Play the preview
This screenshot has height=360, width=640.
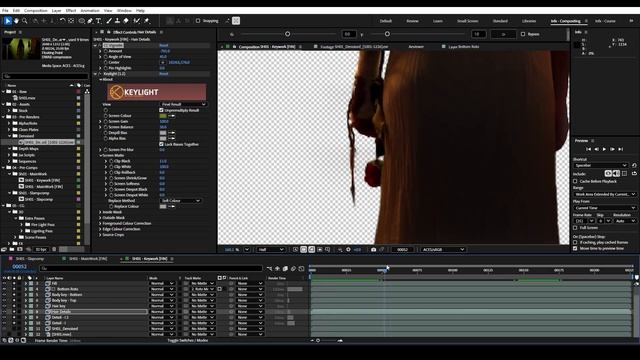(604, 149)
